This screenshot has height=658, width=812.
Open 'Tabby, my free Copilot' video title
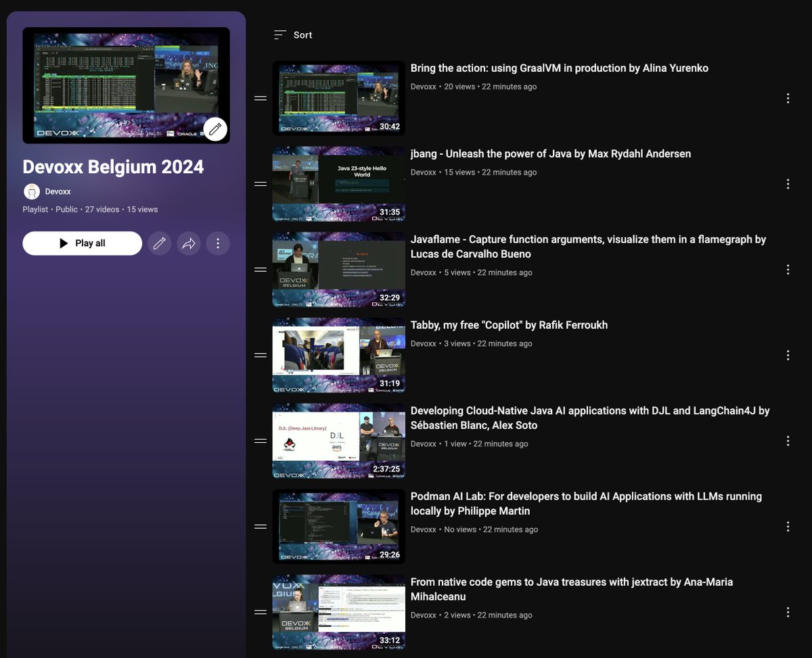click(x=509, y=325)
